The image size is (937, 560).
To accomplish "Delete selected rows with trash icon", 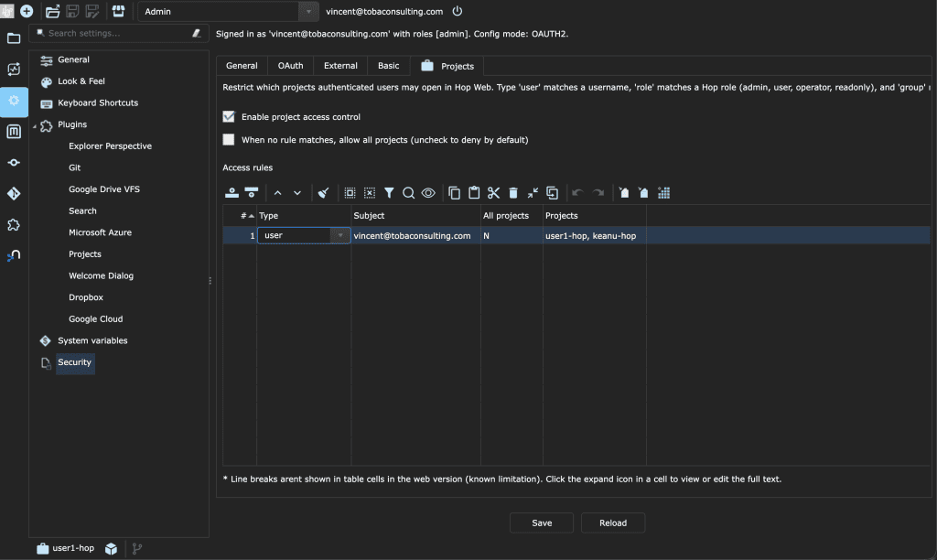I will tap(512, 192).
